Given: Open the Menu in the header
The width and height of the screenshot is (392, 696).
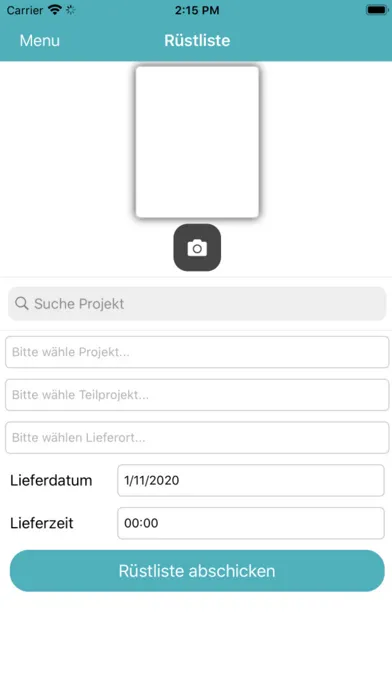Looking at the screenshot, I should click(40, 40).
